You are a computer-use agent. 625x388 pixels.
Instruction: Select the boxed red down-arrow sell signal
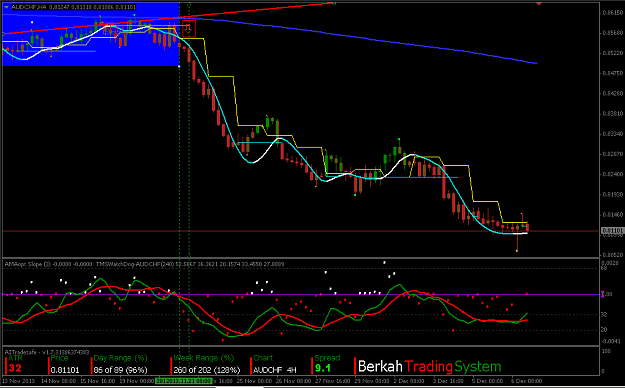point(189,28)
